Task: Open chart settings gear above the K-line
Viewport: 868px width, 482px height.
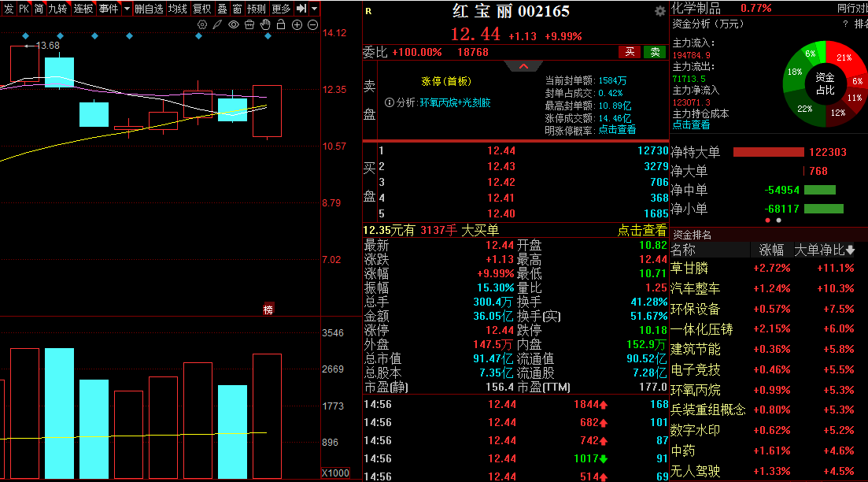Action: click(x=202, y=25)
